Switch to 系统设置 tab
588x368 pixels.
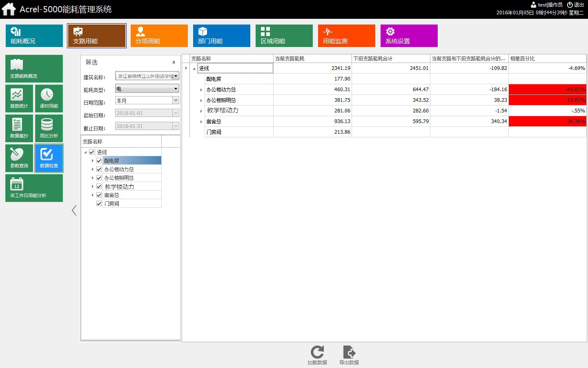point(409,36)
